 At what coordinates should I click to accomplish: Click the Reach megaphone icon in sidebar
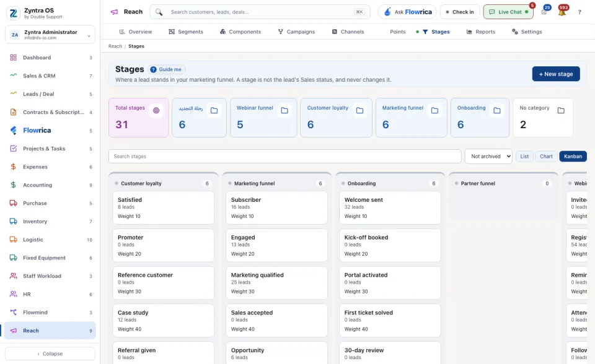[13, 330]
